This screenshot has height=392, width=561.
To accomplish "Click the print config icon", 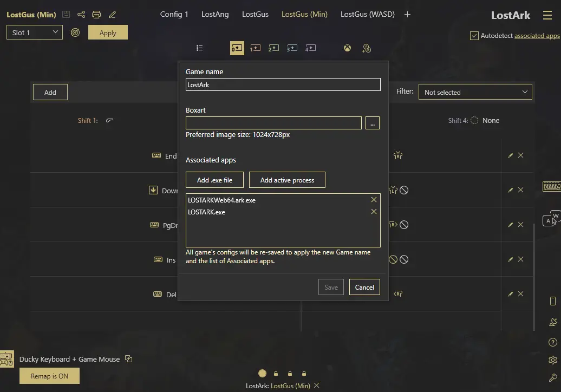I will (x=96, y=14).
